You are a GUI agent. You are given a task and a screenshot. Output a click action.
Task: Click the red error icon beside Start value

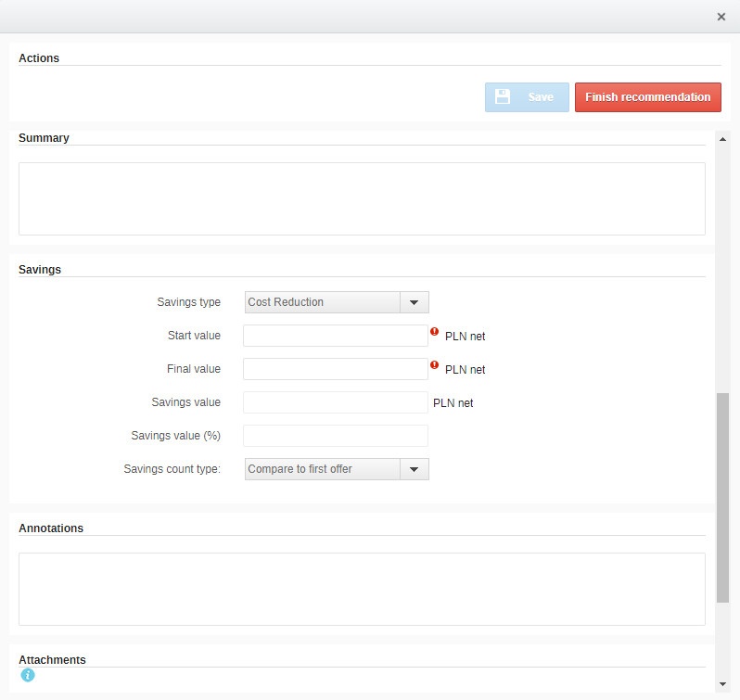pyautogui.click(x=434, y=332)
